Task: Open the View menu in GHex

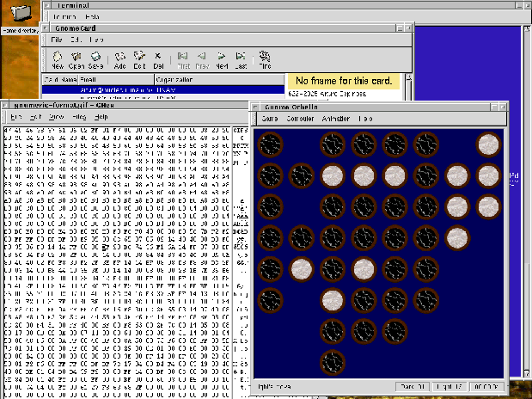Action: point(56,116)
